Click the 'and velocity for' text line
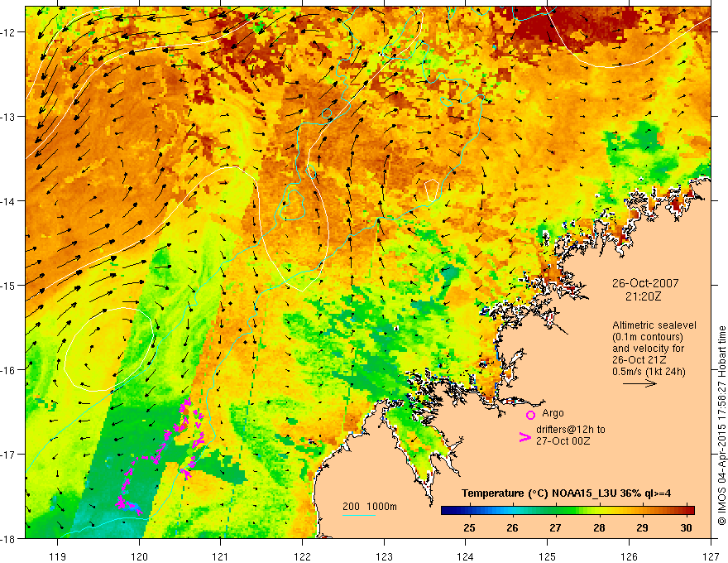 [648, 349]
